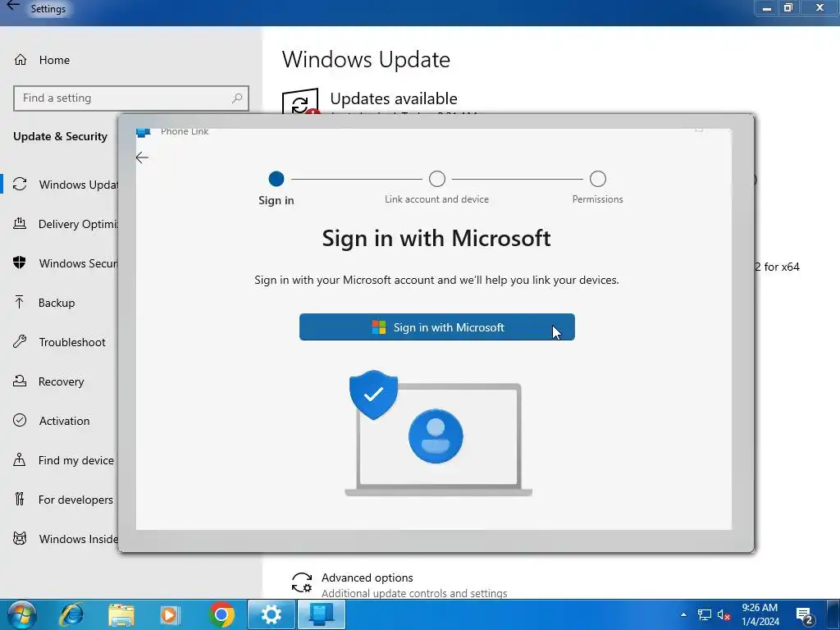
Task: Select the Permissions step circle
Action: 597,178
